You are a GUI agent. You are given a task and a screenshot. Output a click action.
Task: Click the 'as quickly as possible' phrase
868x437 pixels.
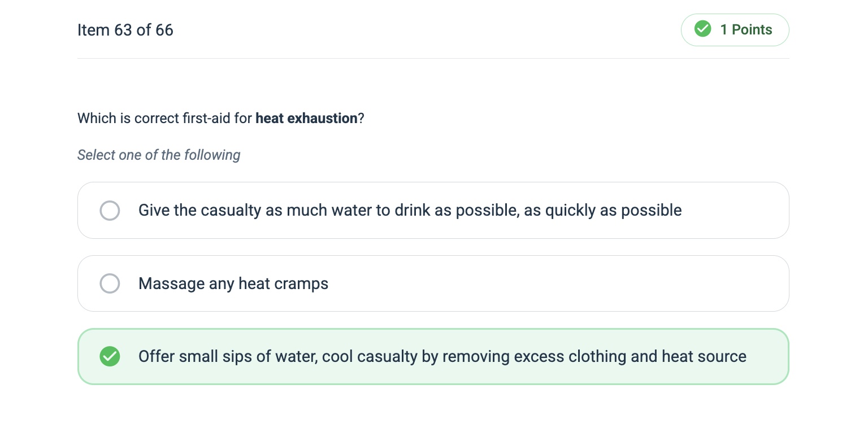pyautogui.click(x=603, y=211)
